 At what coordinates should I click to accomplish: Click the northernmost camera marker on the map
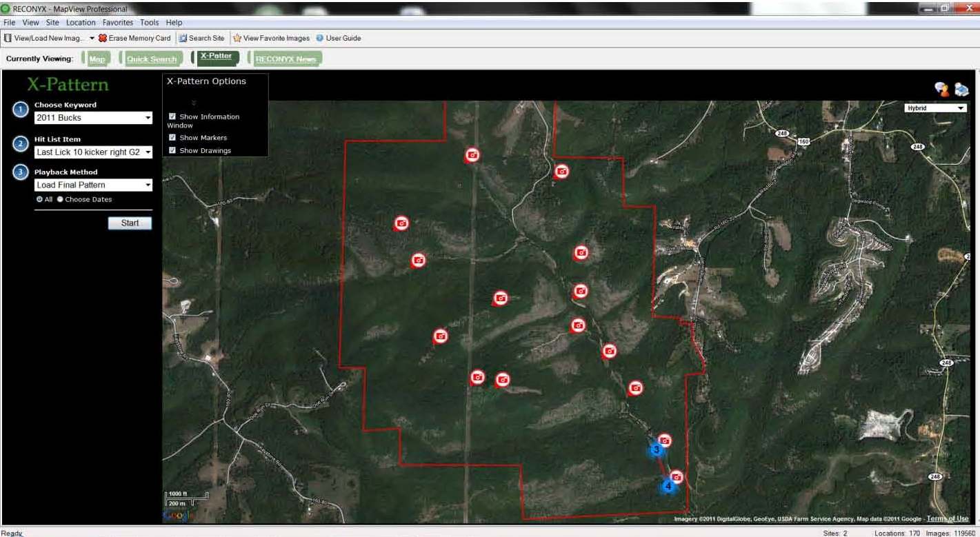click(472, 155)
